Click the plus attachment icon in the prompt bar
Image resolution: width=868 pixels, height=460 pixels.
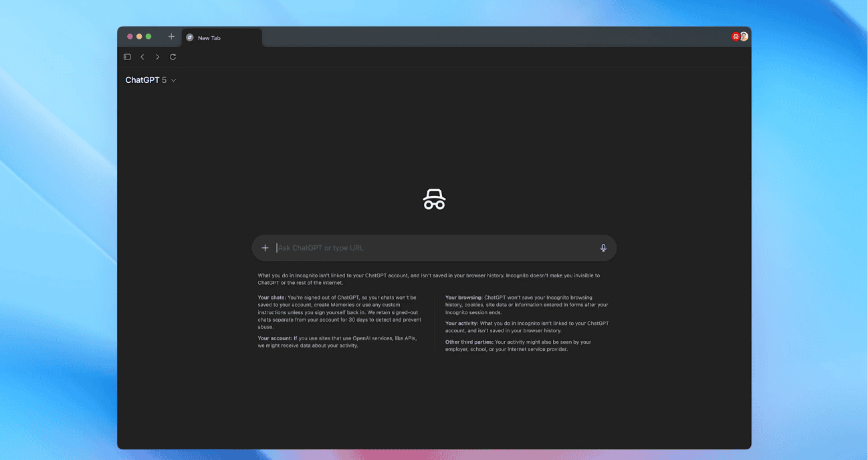[265, 248]
